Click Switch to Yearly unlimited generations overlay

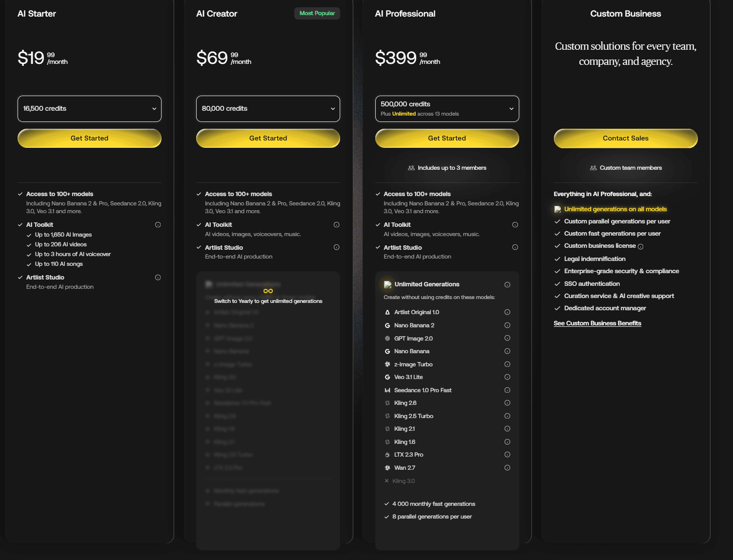click(x=268, y=297)
